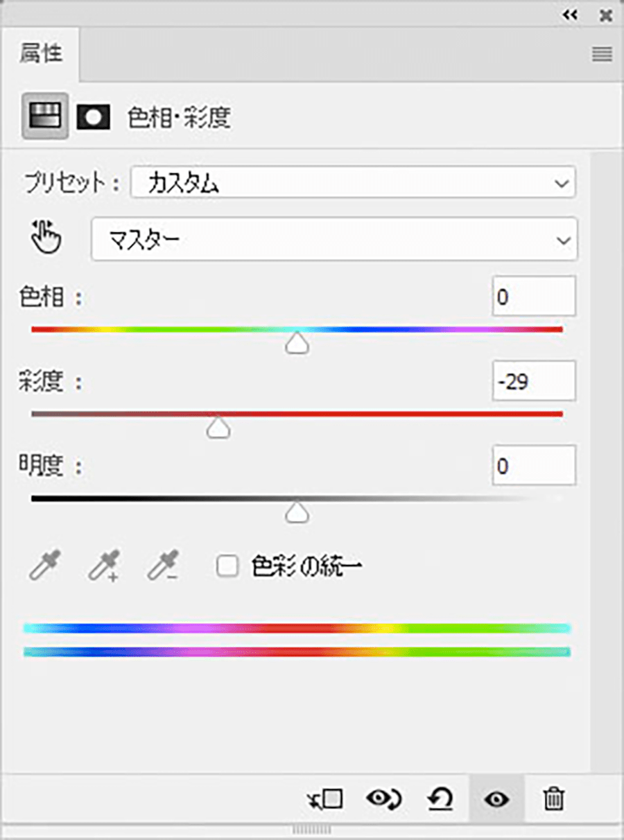The height and width of the screenshot is (840, 624).
Task: Select the add-to-sample eyedropper
Action: pyautogui.click(x=104, y=566)
